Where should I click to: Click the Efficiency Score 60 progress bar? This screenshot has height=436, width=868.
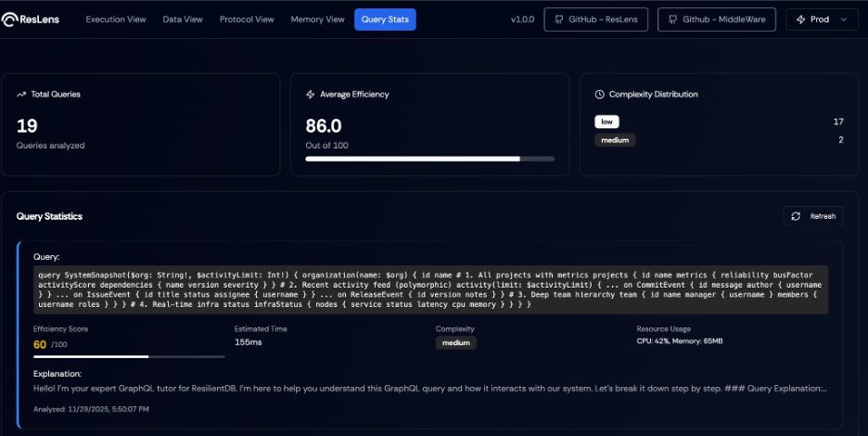point(129,356)
